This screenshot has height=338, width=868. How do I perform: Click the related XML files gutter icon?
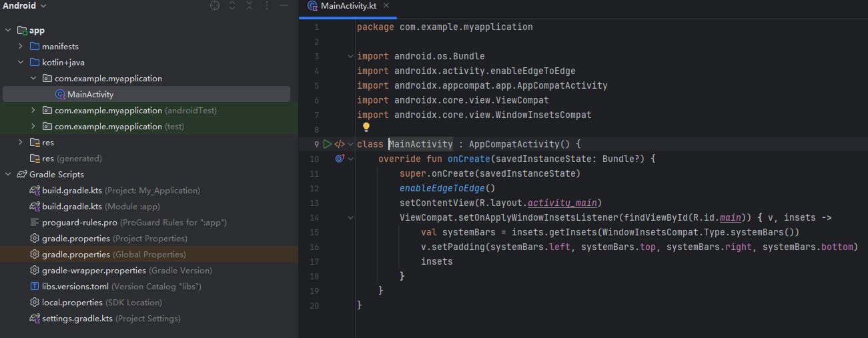340,144
